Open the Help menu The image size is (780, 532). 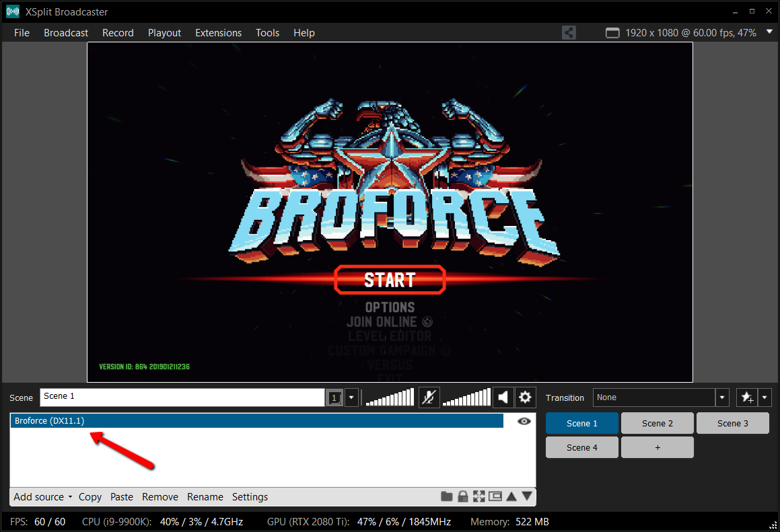[304, 33]
